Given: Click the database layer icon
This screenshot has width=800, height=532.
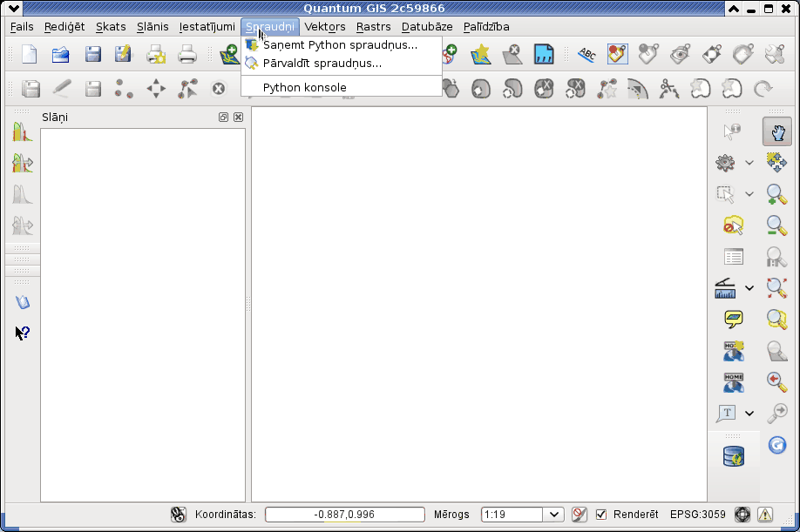Looking at the screenshot, I should [x=734, y=456].
